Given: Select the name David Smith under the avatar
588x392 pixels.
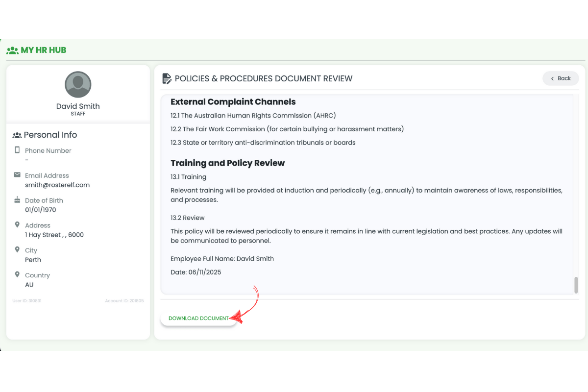Looking at the screenshot, I should point(78,106).
